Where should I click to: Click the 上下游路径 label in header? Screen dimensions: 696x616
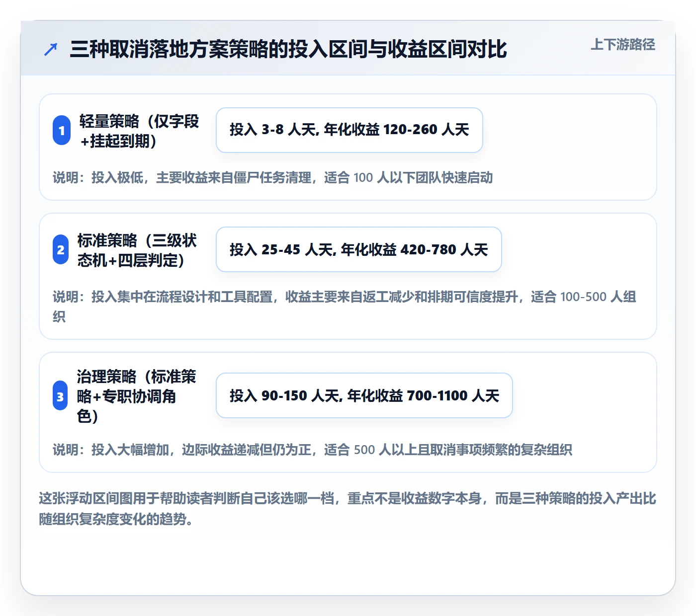[x=623, y=45]
